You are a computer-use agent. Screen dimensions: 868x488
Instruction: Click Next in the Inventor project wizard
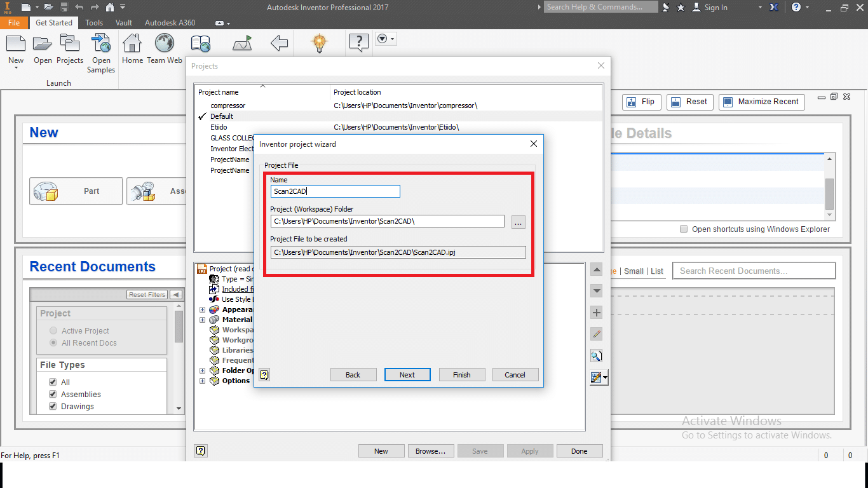pyautogui.click(x=407, y=374)
